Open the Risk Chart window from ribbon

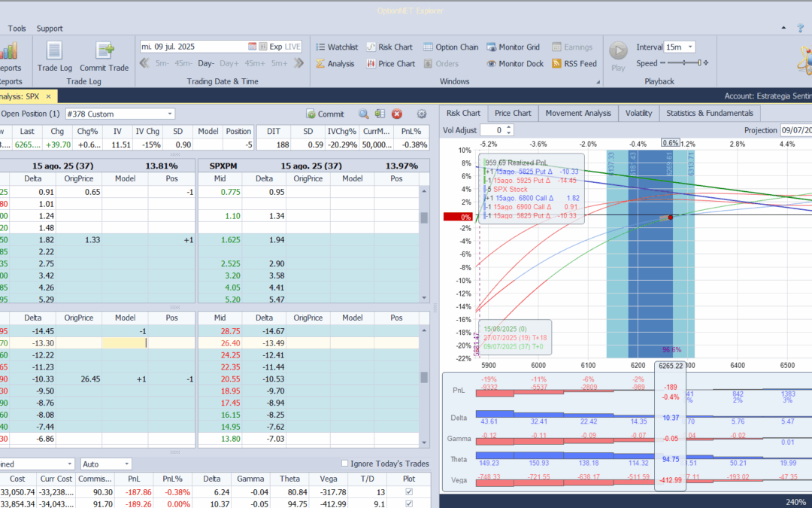[x=389, y=47]
